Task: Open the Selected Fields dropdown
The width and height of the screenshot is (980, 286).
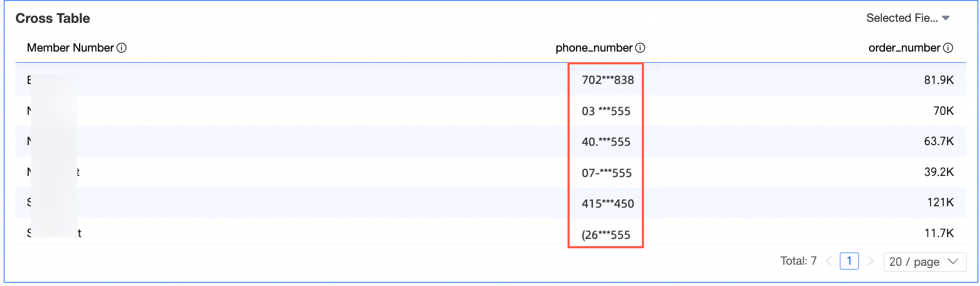Action: [908, 18]
